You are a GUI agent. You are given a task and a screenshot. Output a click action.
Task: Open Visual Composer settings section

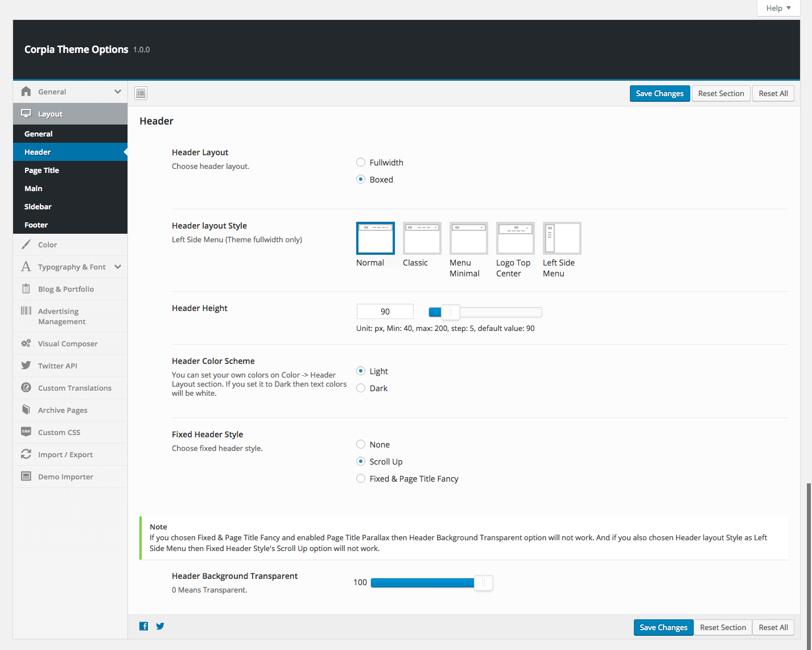68,343
